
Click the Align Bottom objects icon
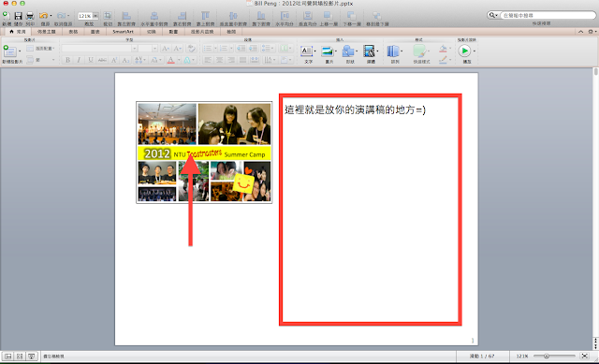pyautogui.click(x=261, y=15)
